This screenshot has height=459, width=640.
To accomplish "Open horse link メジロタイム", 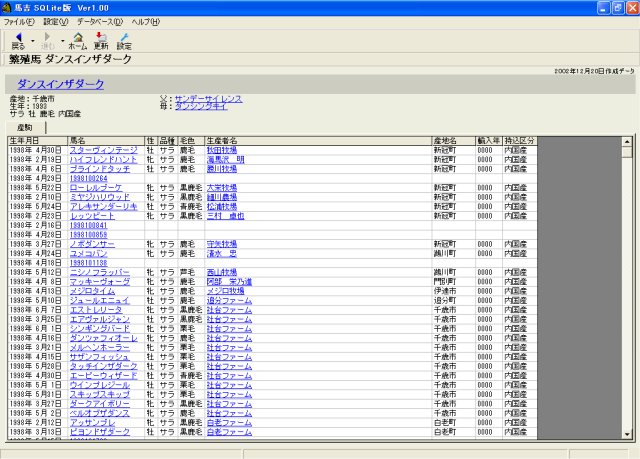I will click(92, 291).
